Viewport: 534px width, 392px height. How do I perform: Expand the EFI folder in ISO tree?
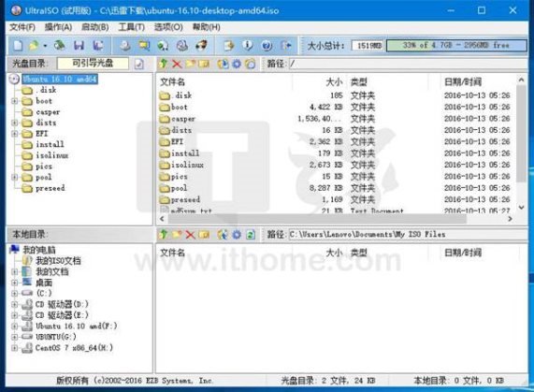(14, 134)
